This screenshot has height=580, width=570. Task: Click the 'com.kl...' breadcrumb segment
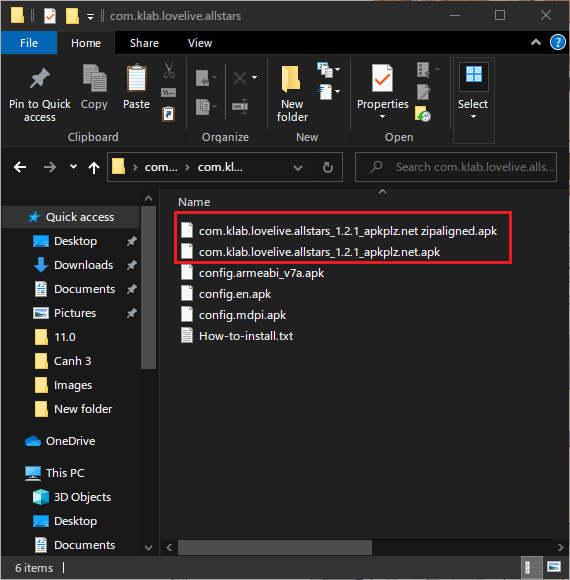coord(220,167)
